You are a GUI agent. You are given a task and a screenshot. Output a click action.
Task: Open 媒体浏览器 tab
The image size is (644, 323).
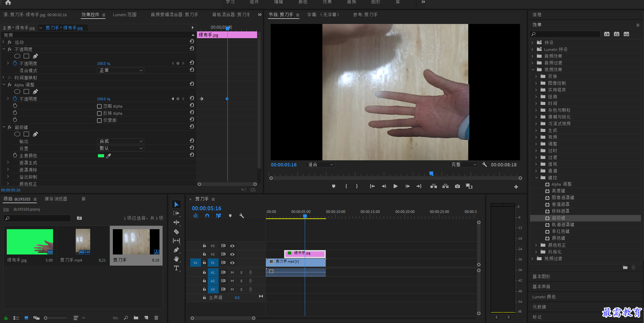[x=56, y=199]
